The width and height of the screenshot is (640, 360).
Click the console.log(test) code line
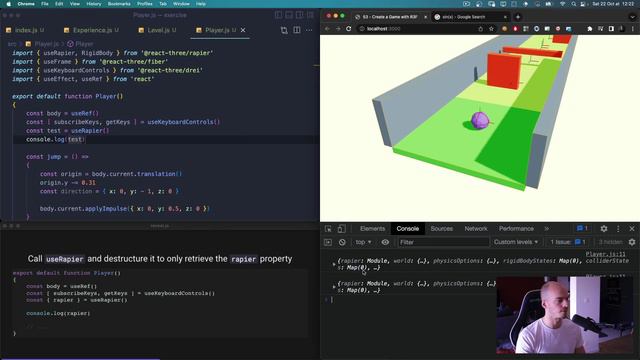point(56,139)
